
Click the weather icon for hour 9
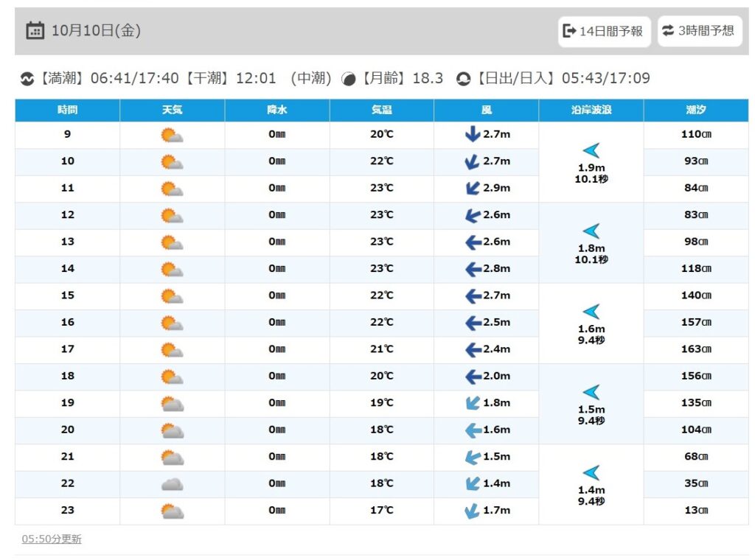tap(172, 135)
